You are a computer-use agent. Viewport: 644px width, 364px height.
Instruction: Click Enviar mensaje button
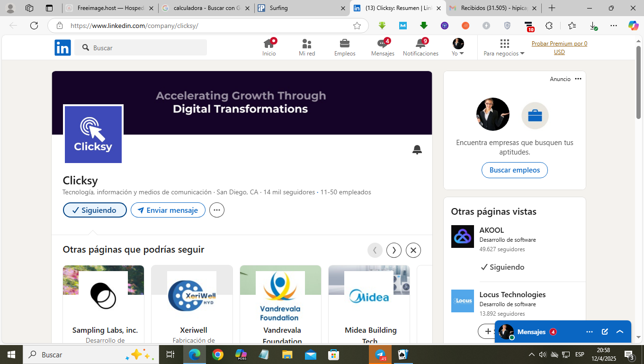[168, 210]
